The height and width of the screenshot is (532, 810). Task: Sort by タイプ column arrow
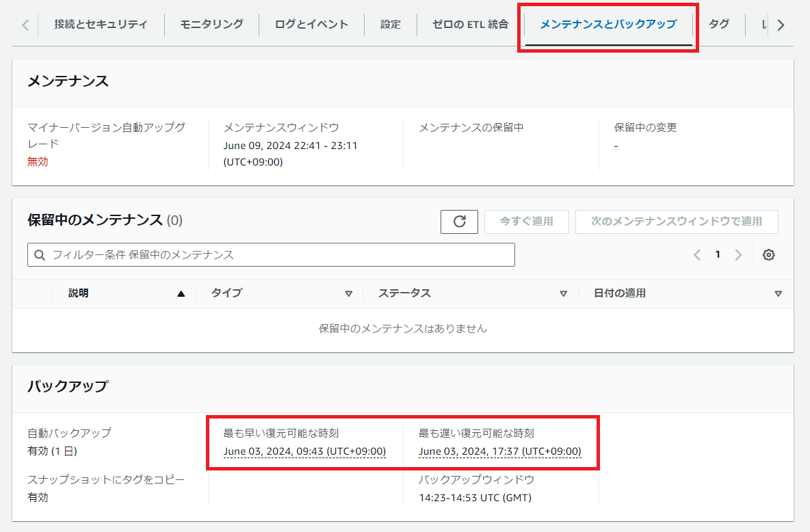click(349, 293)
